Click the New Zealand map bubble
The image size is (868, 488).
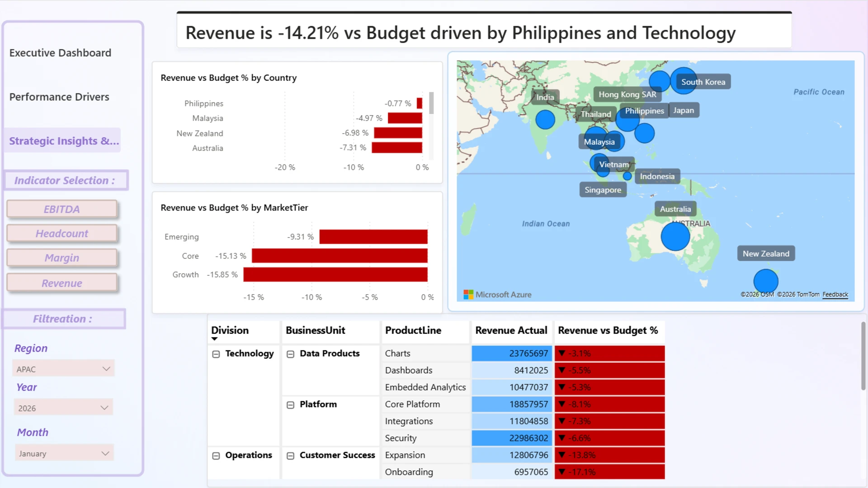pos(765,281)
